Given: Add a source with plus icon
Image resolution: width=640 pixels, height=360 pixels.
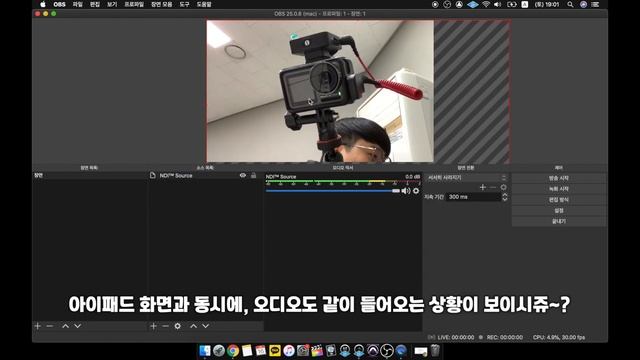Looking at the screenshot, I should point(153,326).
